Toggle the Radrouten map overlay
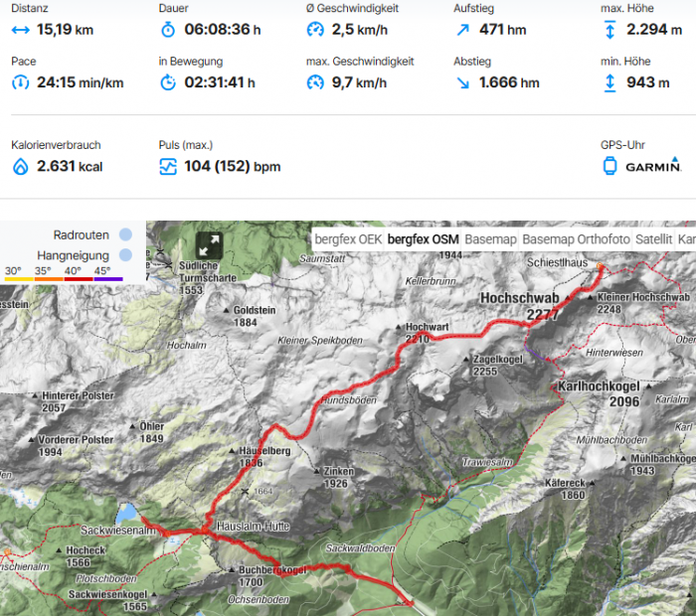The height and width of the screenshot is (616, 696). coord(125,234)
